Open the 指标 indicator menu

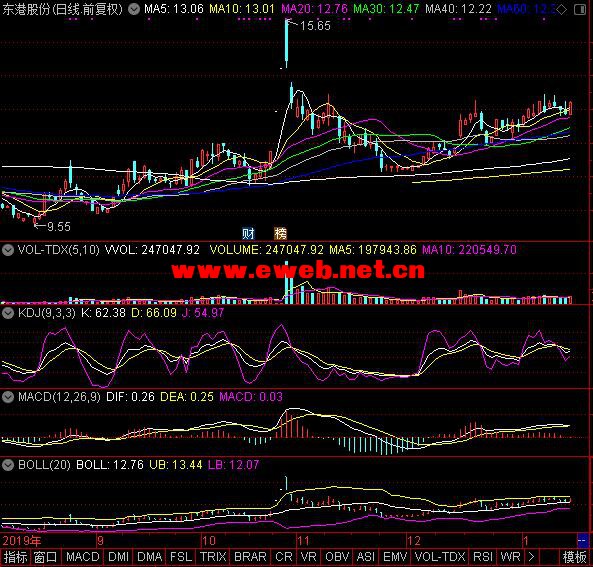tap(16, 557)
